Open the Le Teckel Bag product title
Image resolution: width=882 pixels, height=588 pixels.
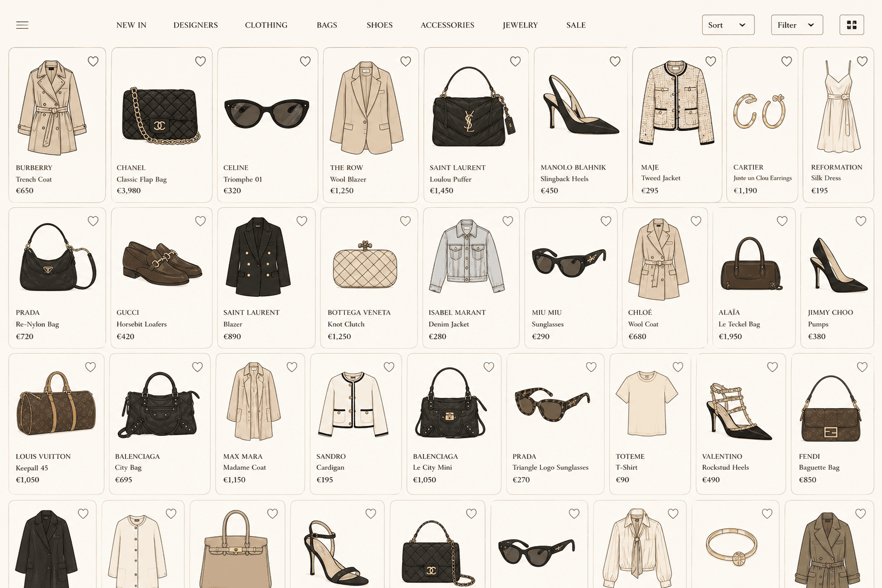tap(739, 324)
